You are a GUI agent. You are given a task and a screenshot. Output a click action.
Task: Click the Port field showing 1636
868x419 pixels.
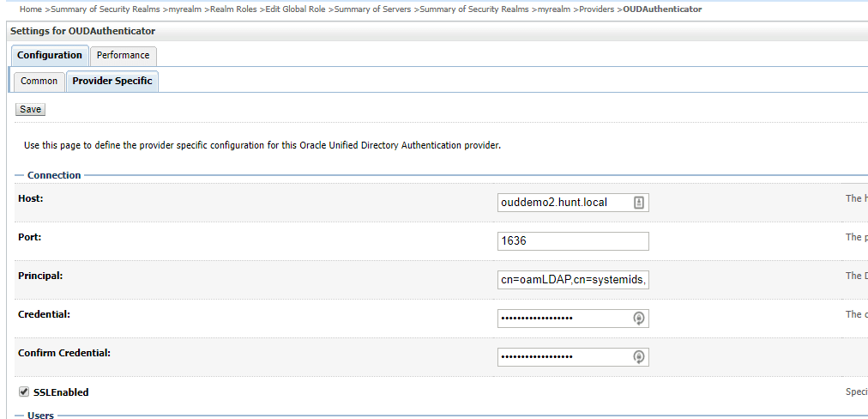point(572,241)
